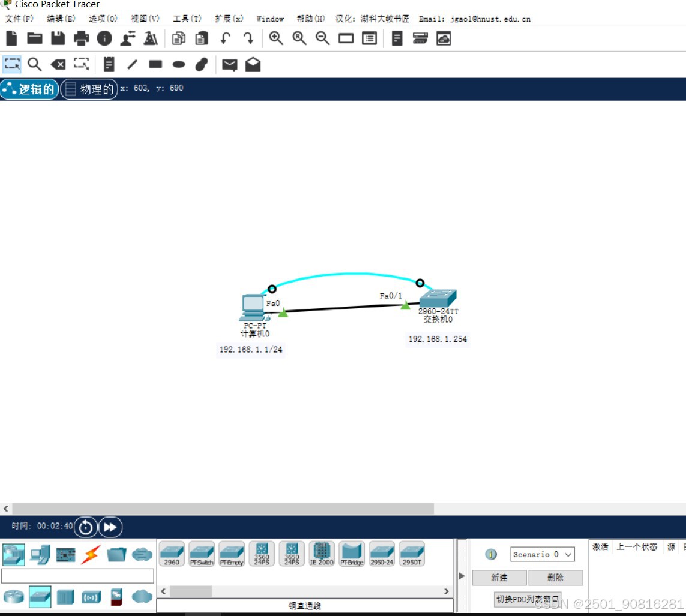The height and width of the screenshot is (616, 686).
Task: Click the 切换PDU列表窗口 button
Action: tap(528, 599)
